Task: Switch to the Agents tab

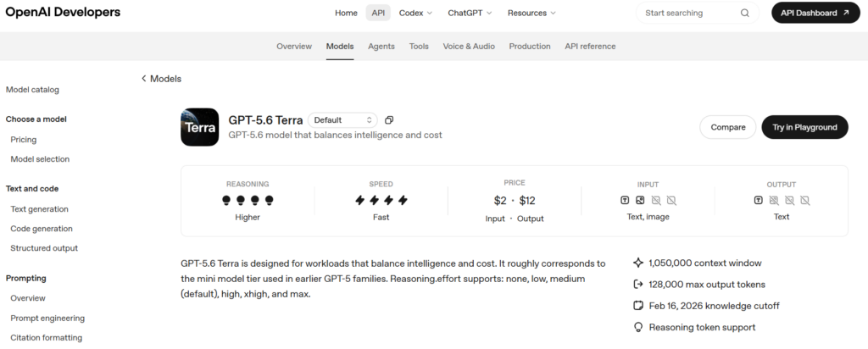Action: point(381,47)
